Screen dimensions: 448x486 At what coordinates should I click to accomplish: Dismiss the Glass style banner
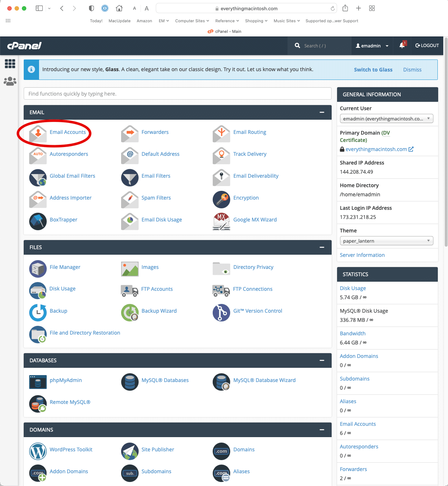412,70
